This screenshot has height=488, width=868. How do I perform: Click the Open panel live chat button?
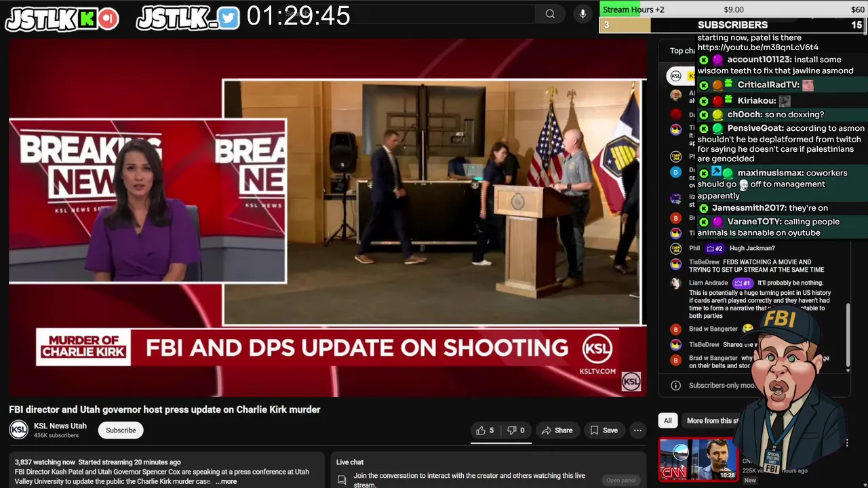pyautogui.click(x=620, y=480)
